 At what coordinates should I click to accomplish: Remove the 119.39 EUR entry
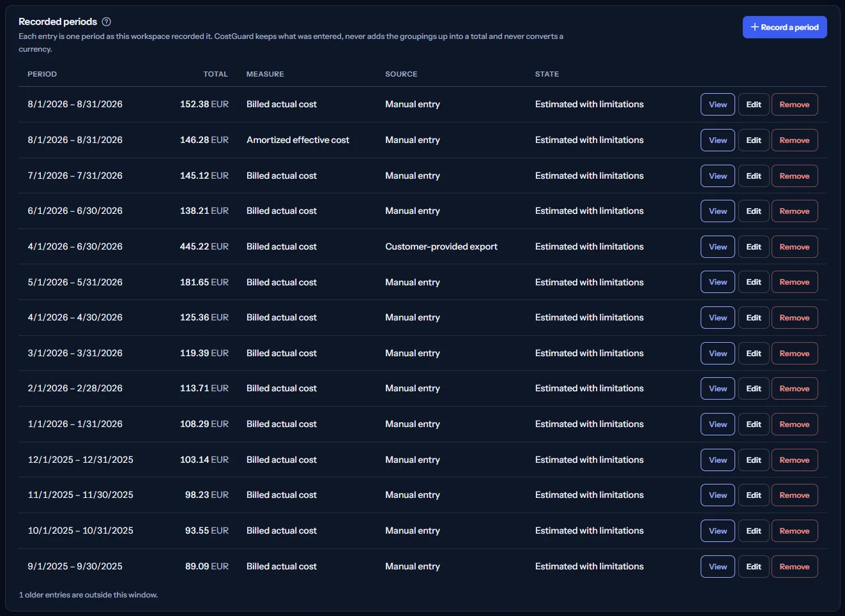795,354
